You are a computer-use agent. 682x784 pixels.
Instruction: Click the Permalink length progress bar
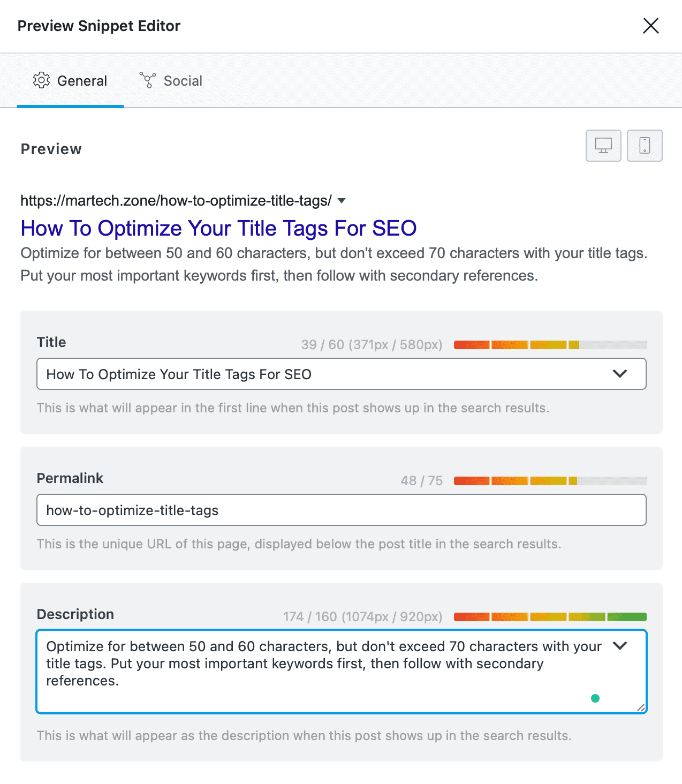click(550, 481)
